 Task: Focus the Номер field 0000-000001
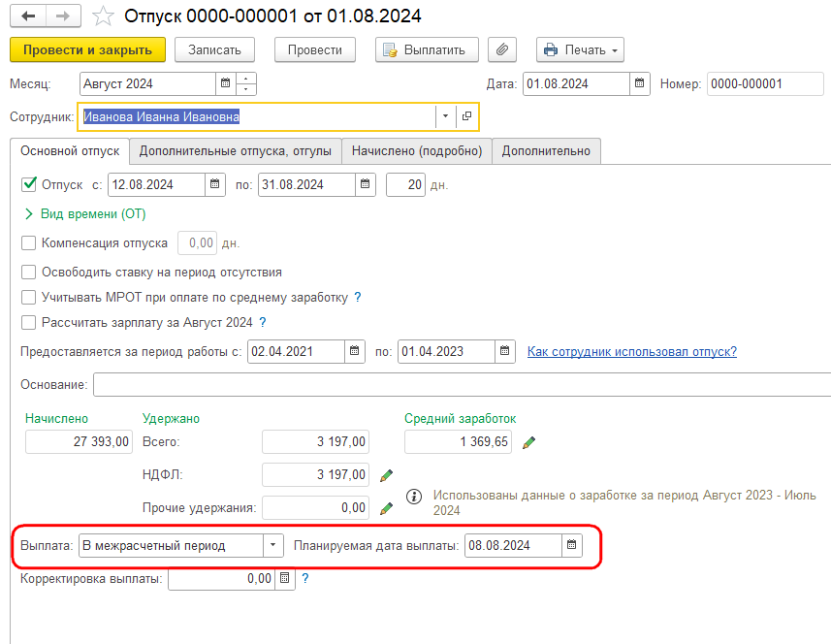click(x=765, y=83)
